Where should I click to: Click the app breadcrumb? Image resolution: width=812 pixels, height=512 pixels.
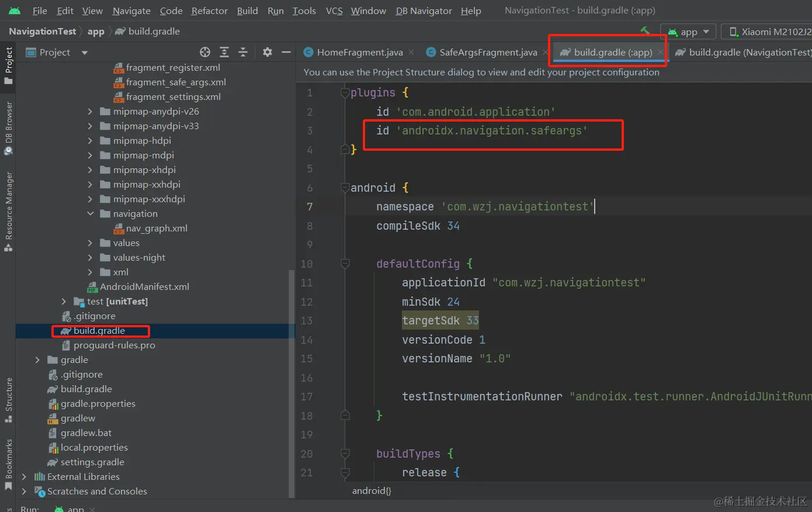96,31
